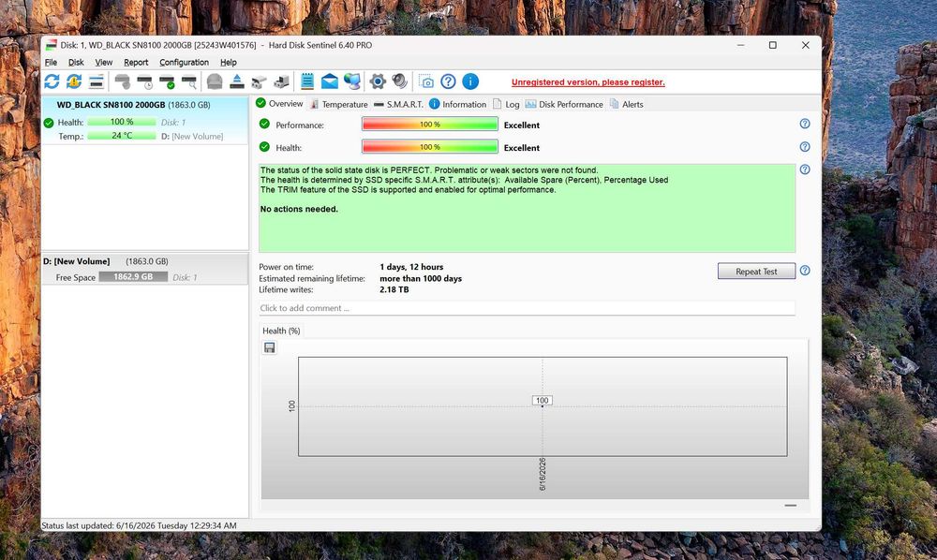Maximize the Hard Disk Sentinel window
The width and height of the screenshot is (937, 560).
click(x=773, y=45)
